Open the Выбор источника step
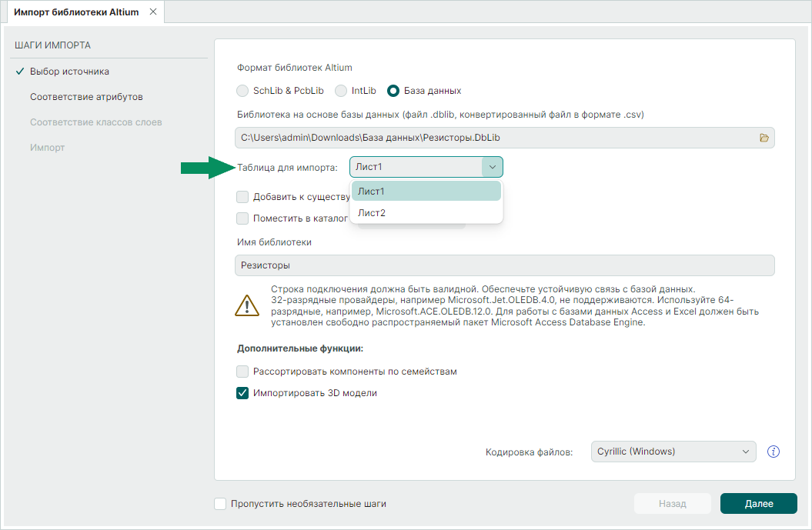 click(x=69, y=72)
